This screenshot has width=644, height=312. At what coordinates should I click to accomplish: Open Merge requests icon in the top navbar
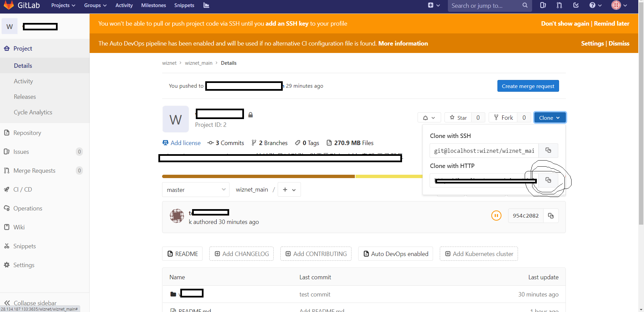[x=559, y=5]
